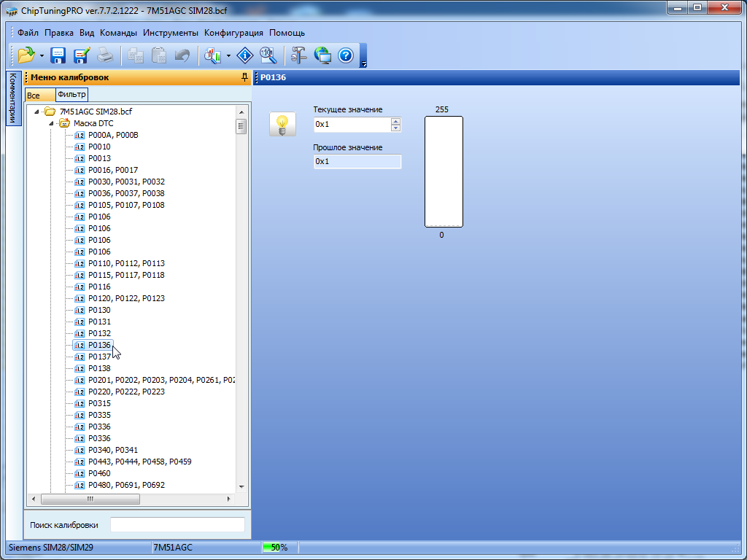Screen dimensions: 747x560
Task: Open the Комментарии side panel tab
Action: coord(12,98)
